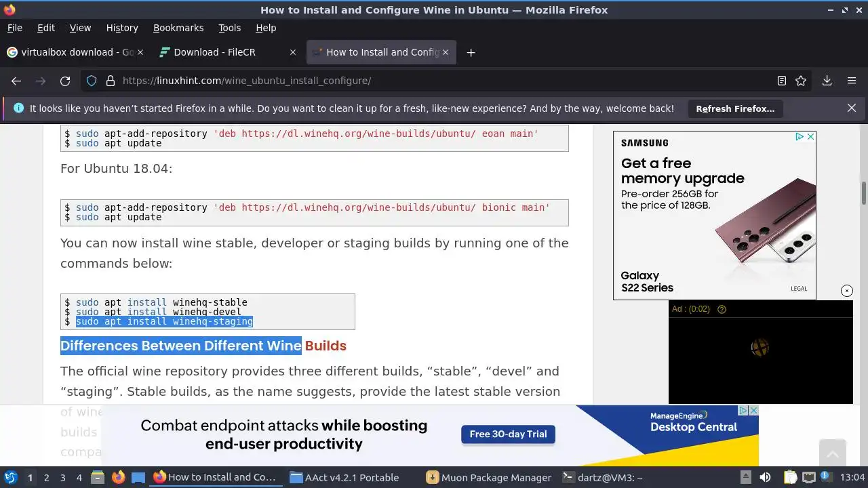Open the View menu

[80, 28]
